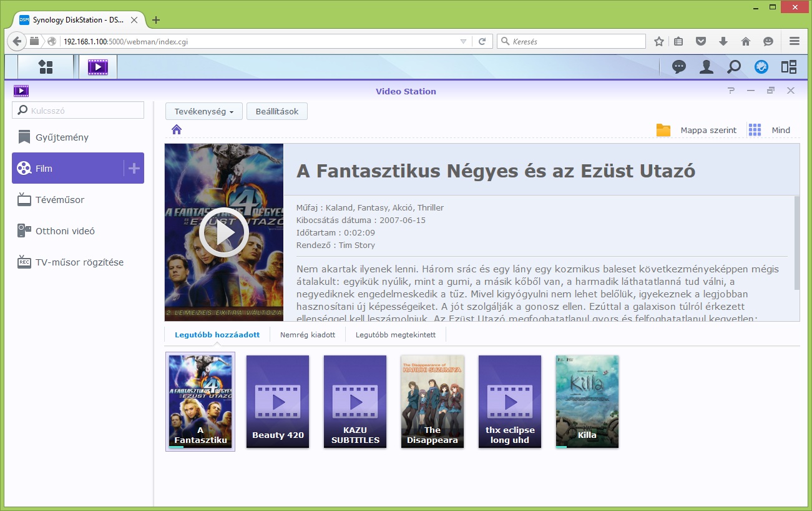Click the Rendező : Tim Story text
Image resolution: width=812 pixels, height=511 pixels.
coord(336,245)
